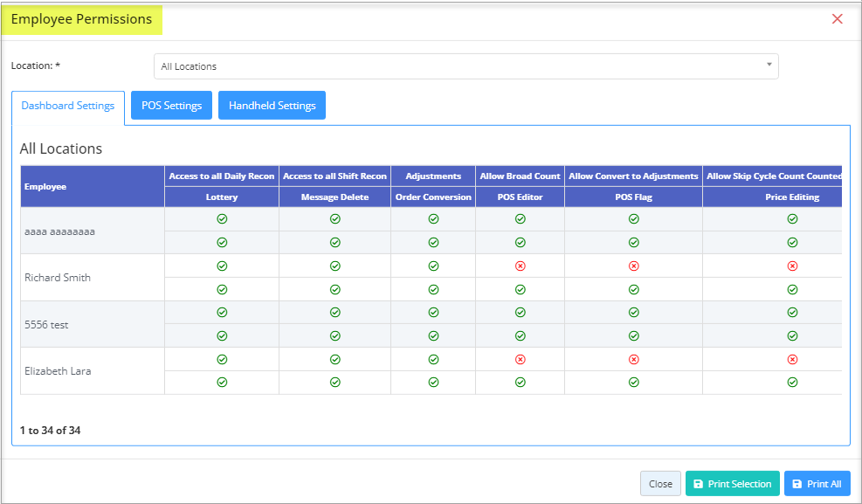This screenshot has width=862, height=504.
Task: Click 5556 test's POS Editor checkmark
Action: click(x=520, y=335)
